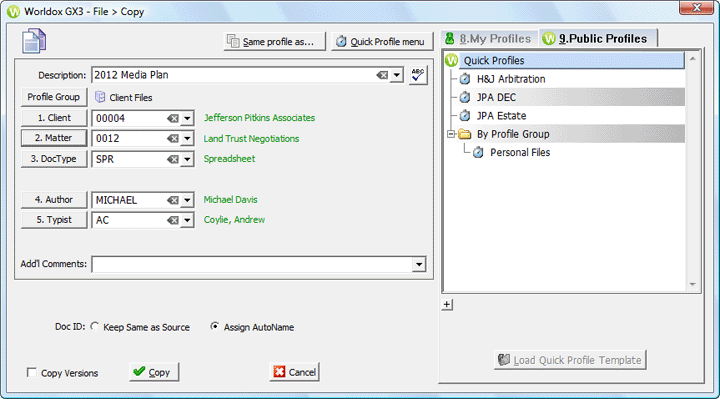Select the Personal Files tree item
720x399 pixels.
[520, 152]
